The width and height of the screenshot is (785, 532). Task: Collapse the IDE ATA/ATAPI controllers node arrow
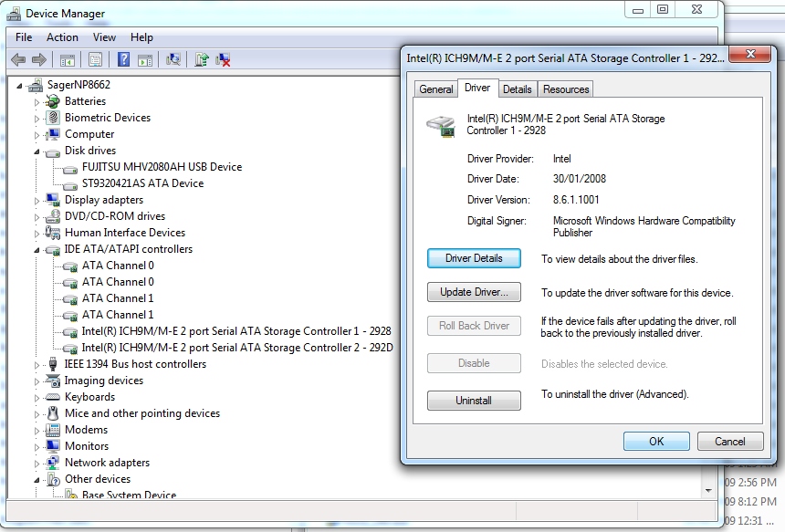tap(37, 250)
